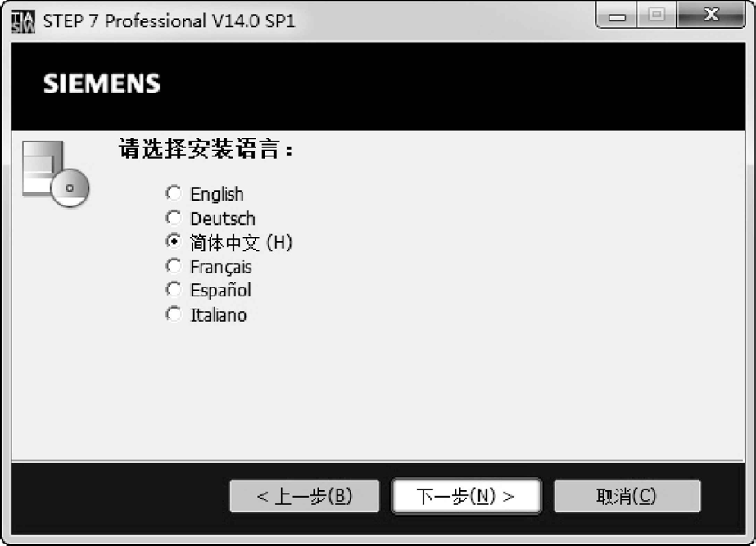Click the 请选择安装语言 heading

click(206, 149)
